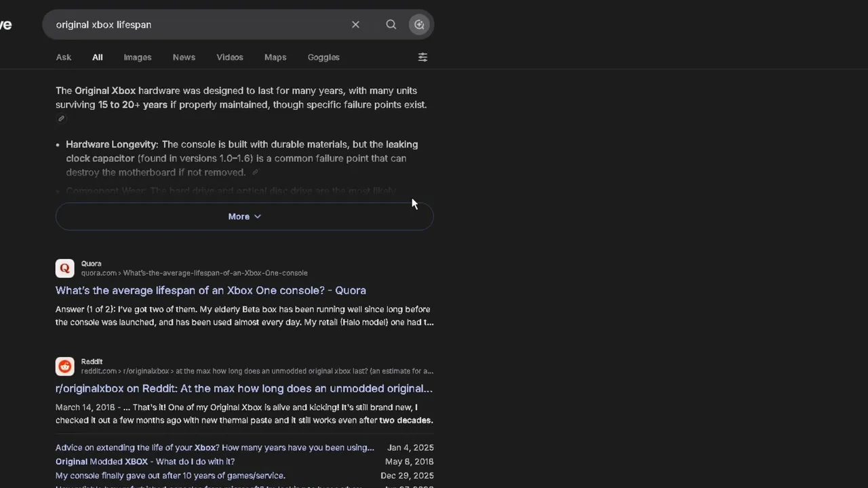The height and width of the screenshot is (488, 868).
Task: Click the Reddit snippet dated March 14, 2018
Action: click(x=244, y=414)
